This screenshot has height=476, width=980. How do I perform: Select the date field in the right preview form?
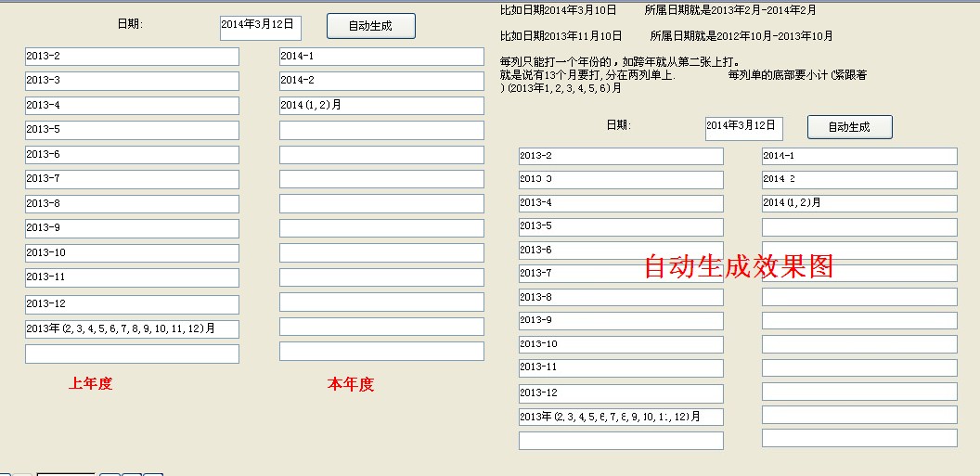tap(743, 128)
